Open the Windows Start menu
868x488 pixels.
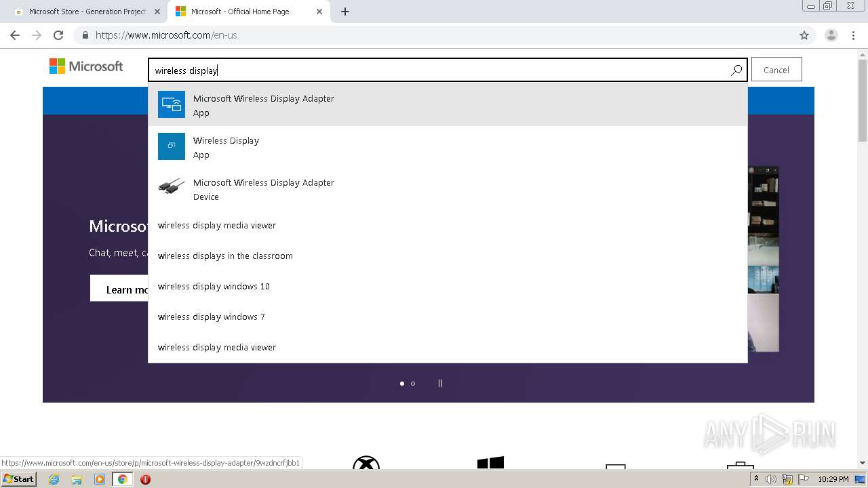[x=19, y=479]
